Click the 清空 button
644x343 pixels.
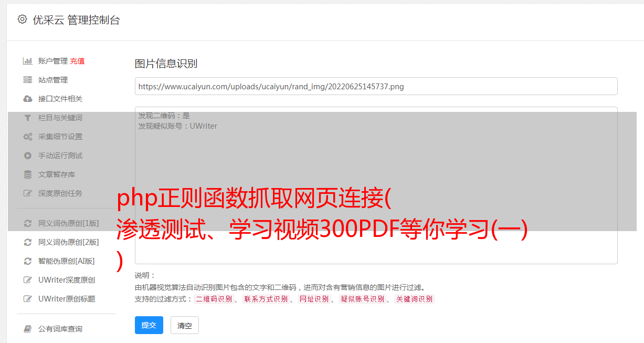coord(185,325)
